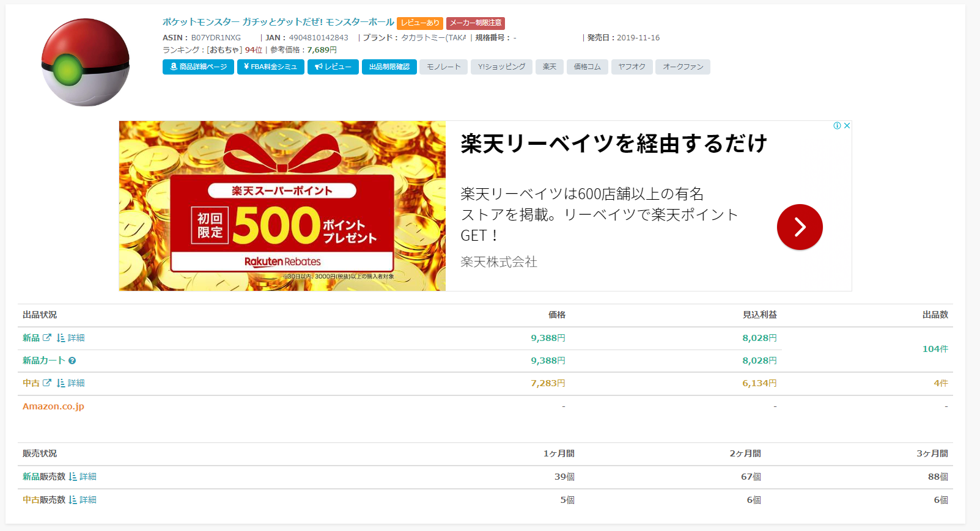Search on Y!ショッピング
Image resolution: width=980 pixels, height=531 pixels.
click(501, 67)
